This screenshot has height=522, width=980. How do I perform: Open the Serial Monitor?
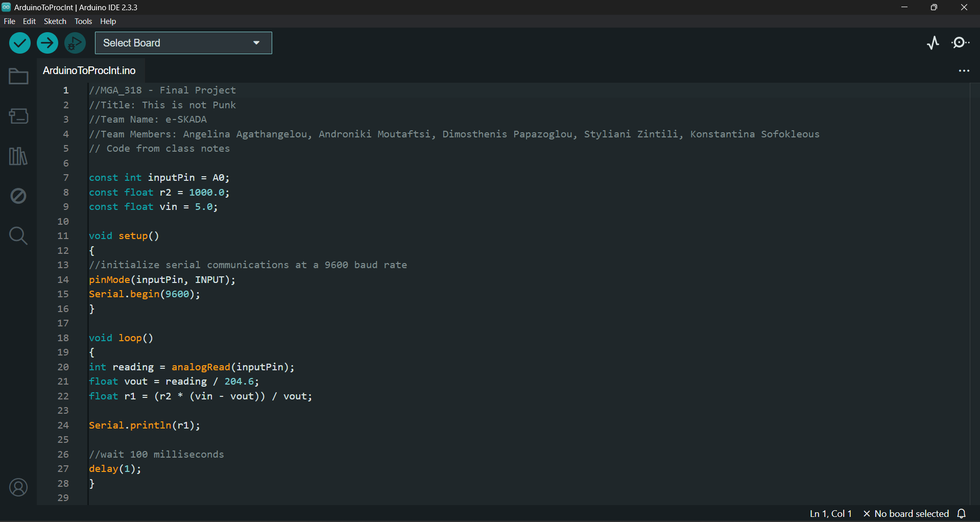pos(961,43)
